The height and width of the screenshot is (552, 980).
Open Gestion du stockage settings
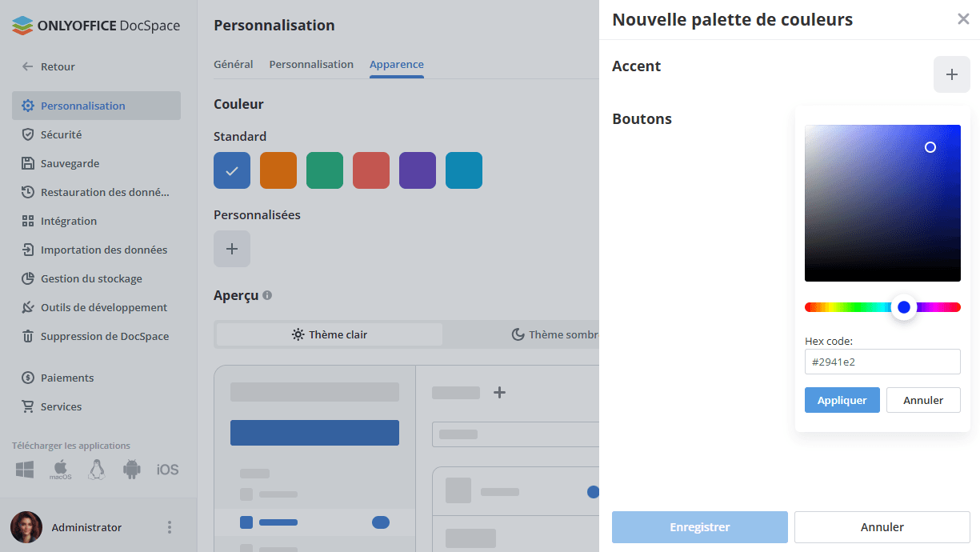tap(91, 278)
